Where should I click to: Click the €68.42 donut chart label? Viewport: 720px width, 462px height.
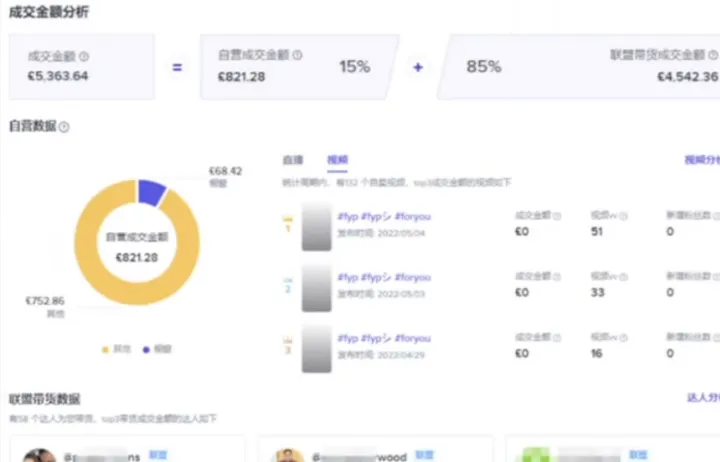(225, 171)
